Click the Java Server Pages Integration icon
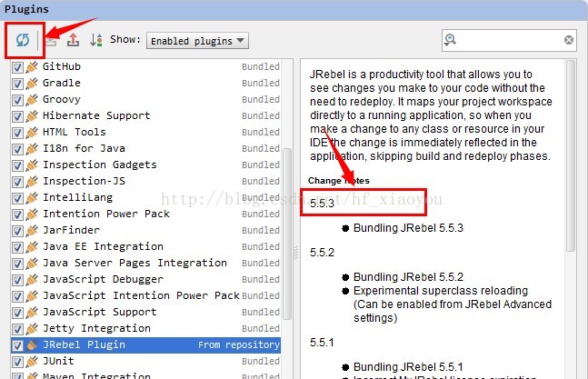588x379 pixels. point(32,264)
